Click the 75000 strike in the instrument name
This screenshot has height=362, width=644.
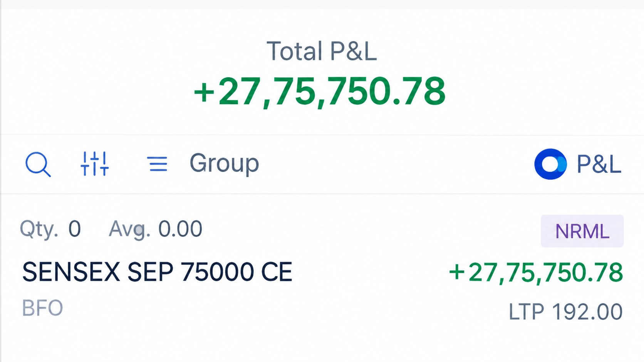(217, 272)
